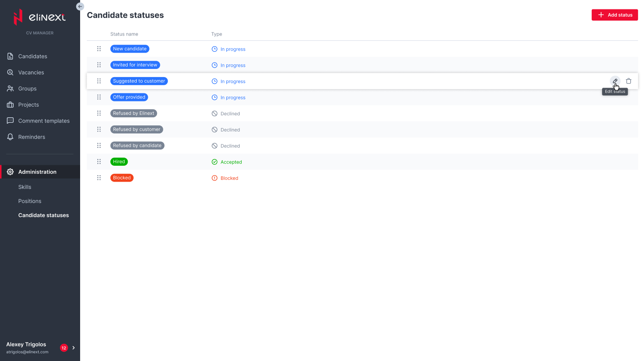The height and width of the screenshot is (361, 644).
Task: Click the edit pencil for Suggested to customer
Action: point(615,81)
